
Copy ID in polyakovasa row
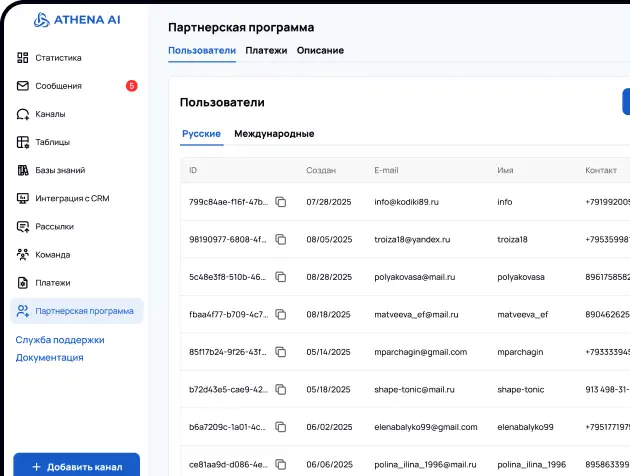(x=281, y=277)
